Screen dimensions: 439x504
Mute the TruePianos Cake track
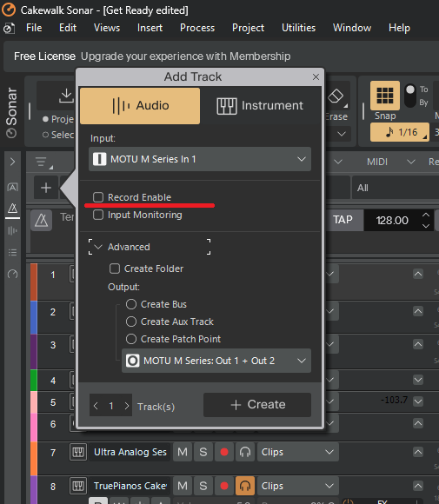[x=183, y=486]
